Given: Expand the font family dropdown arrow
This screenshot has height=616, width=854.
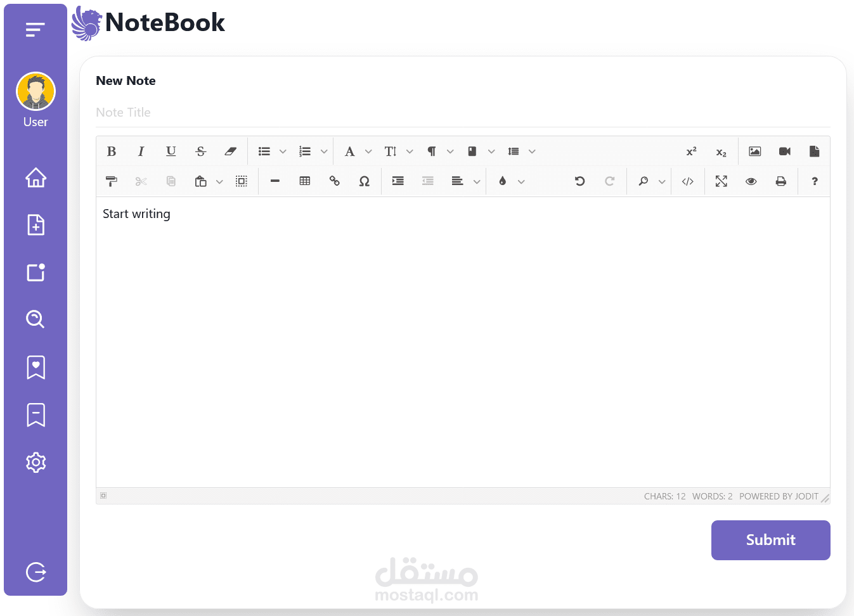Looking at the screenshot, I should click(368, 151).
